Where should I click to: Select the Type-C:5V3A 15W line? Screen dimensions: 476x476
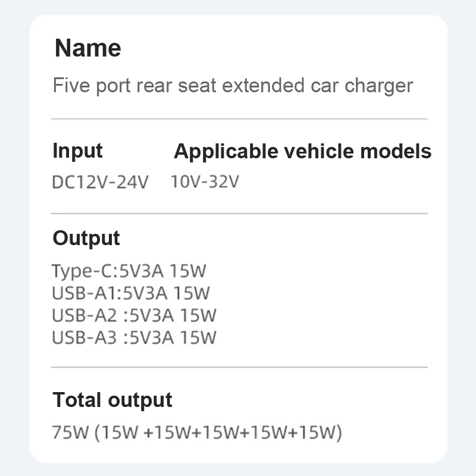point(129,271)
